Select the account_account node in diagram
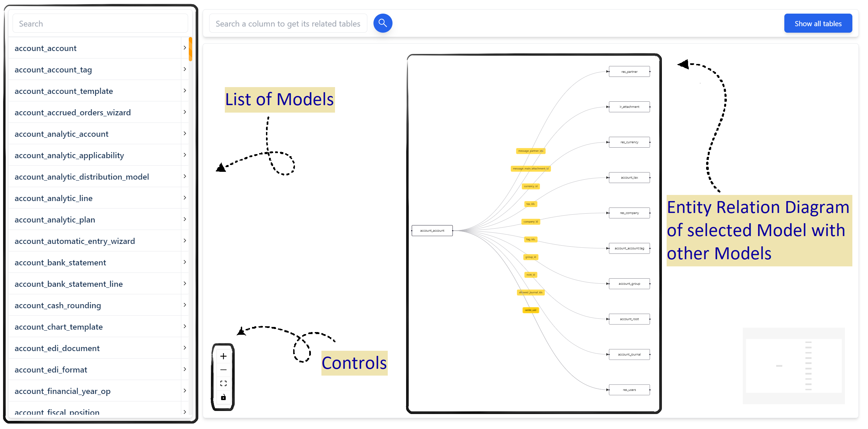 click(x=432, y=230)
